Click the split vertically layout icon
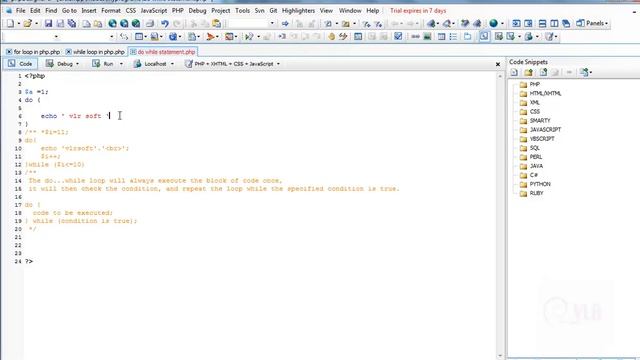 pyautogui.click(x=554, y=24)
